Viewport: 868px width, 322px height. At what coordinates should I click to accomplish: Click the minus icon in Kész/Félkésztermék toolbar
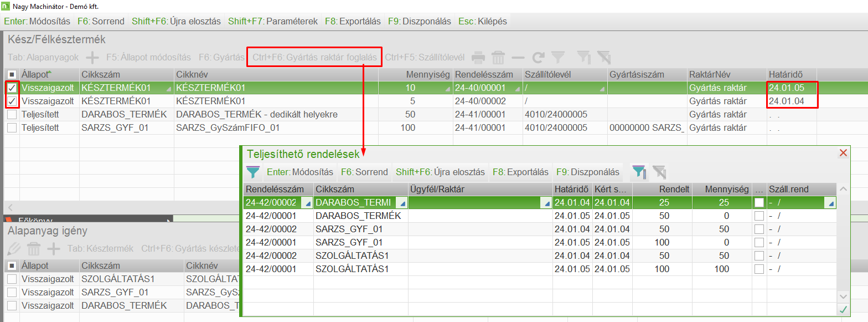518,57
